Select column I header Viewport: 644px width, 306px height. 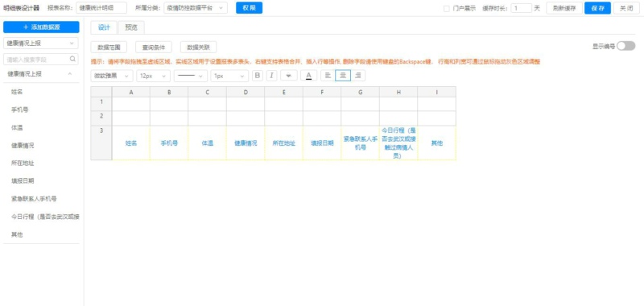[x=436, y=92]
